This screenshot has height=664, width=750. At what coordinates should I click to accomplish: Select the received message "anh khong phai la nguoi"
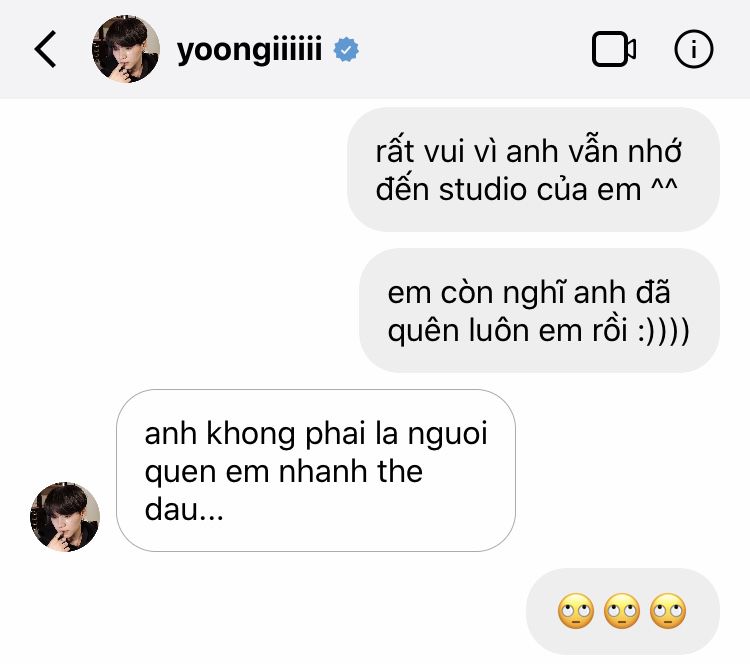click(x=316, y=471)
